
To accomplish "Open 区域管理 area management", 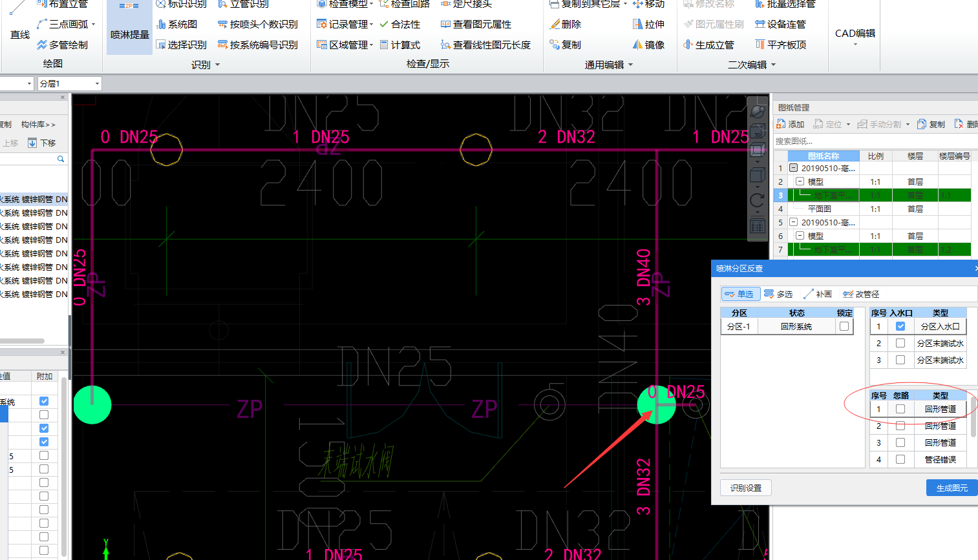I will [345, 45].
